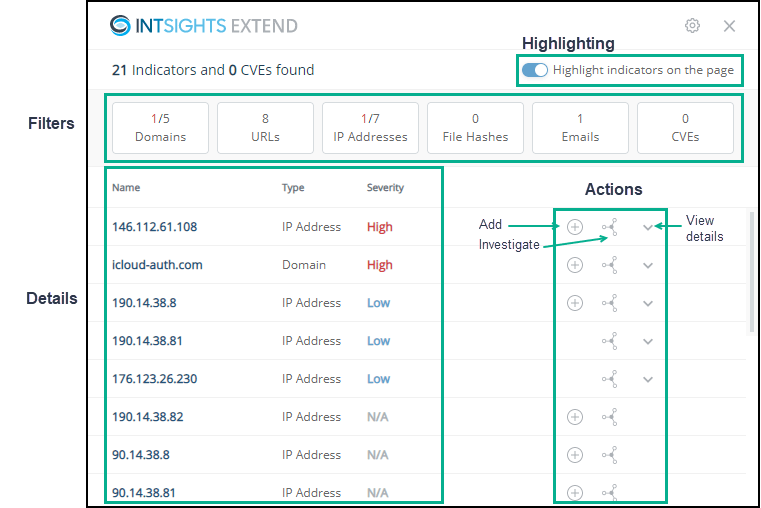Click '21 Indicators and 0 CVEs found' text
The image size is (761, 508).
[x=213, y=70]
